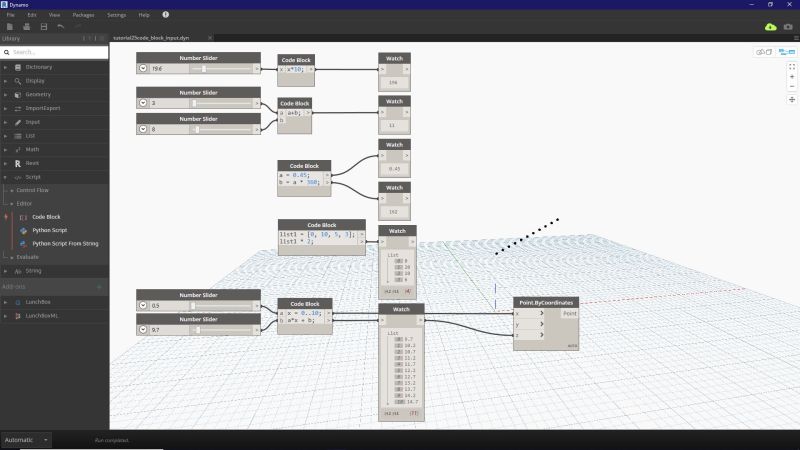Open the Help menu
The width and height of the screenshot is (800, 450).
pyautogui.click(x=144, y=15)
